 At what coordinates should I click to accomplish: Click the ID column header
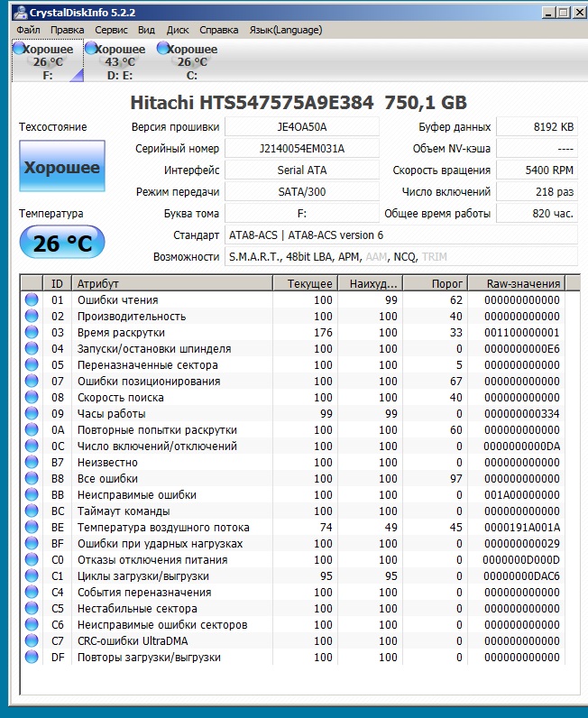click(x=57, y=283)
